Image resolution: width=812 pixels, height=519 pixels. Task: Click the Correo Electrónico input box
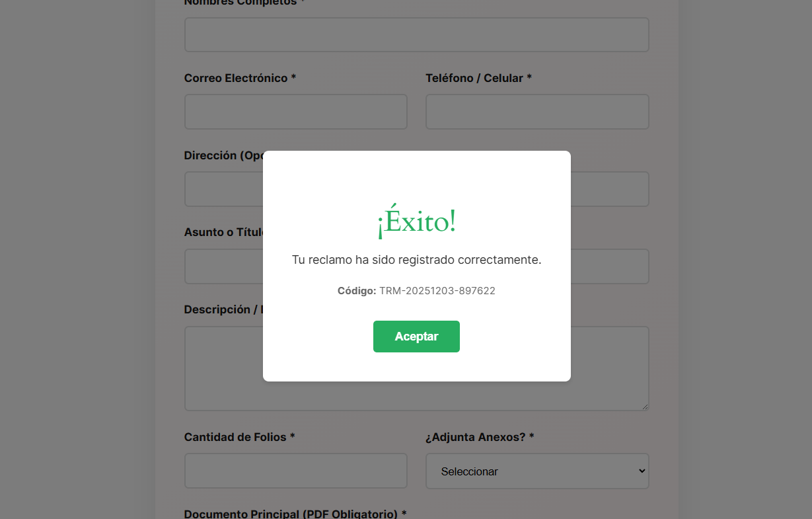(295, 112)
